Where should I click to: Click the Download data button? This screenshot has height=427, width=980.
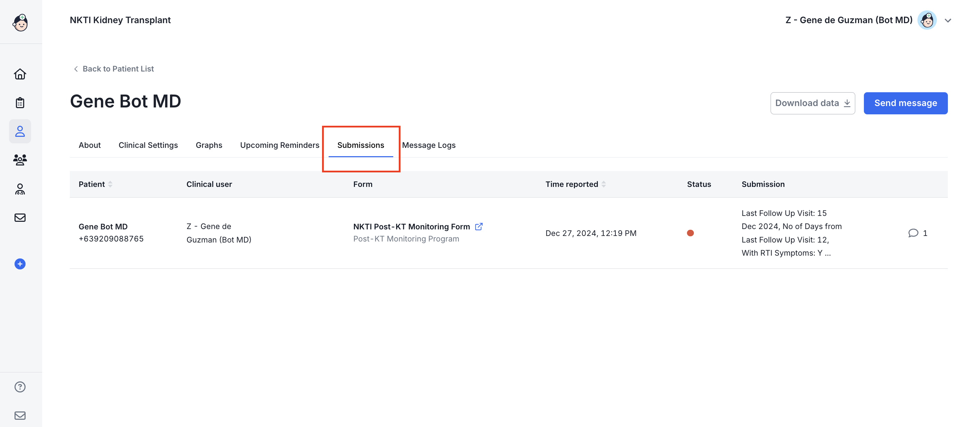coord(813,103)
